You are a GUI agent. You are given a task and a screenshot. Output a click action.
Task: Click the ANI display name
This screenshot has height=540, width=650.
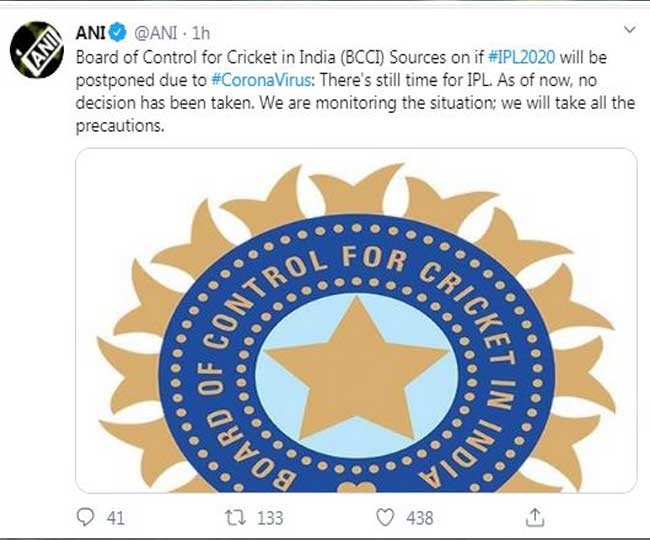tap(91, 33)
